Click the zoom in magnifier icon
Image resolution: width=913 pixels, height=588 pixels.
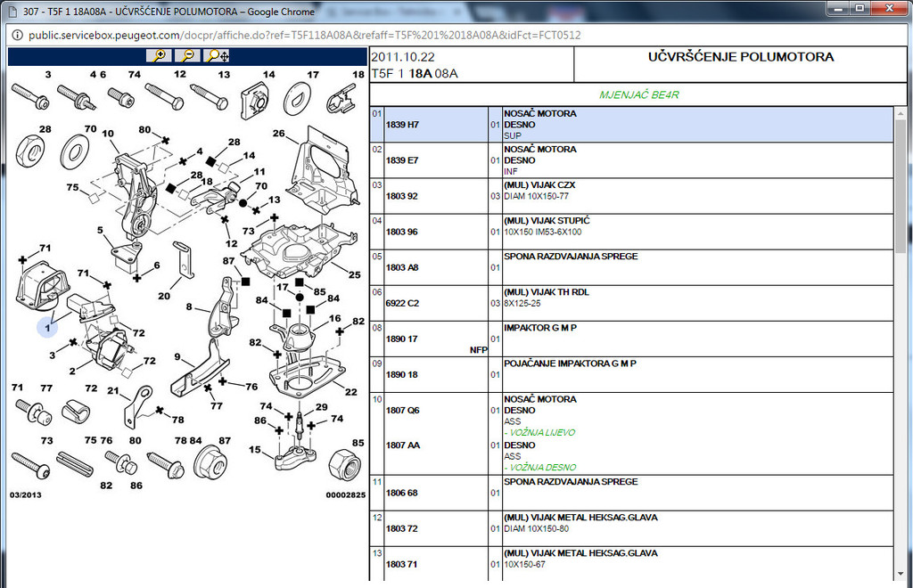[x=159, y=56]
